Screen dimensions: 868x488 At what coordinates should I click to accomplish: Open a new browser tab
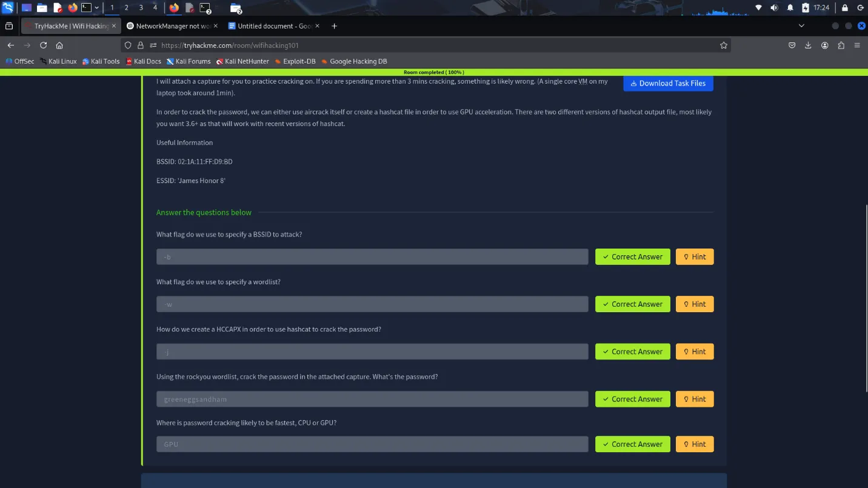[334, 26]
